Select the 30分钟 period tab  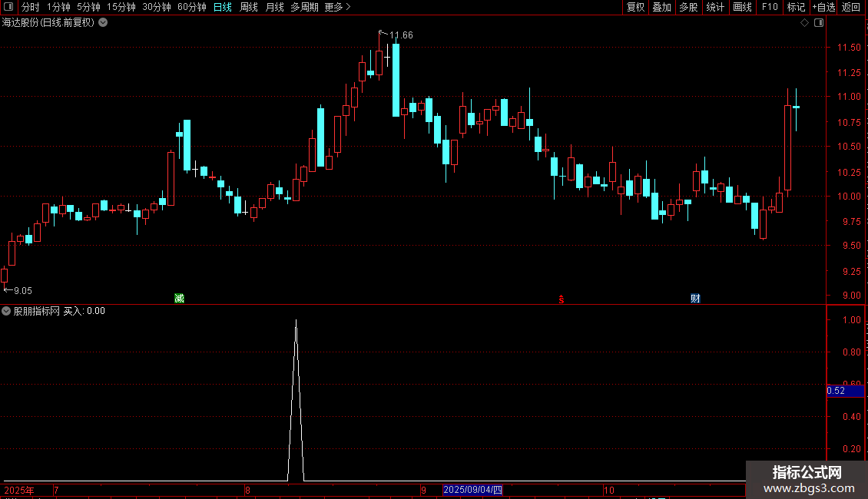pos(157,7)
